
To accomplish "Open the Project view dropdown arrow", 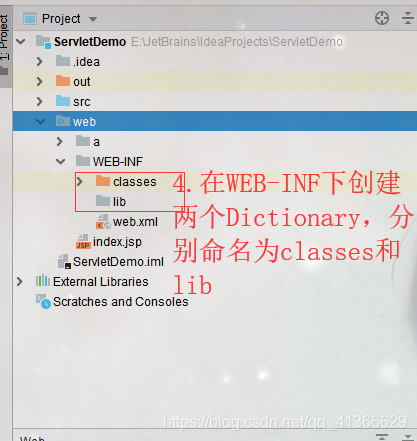I will 93,19.
